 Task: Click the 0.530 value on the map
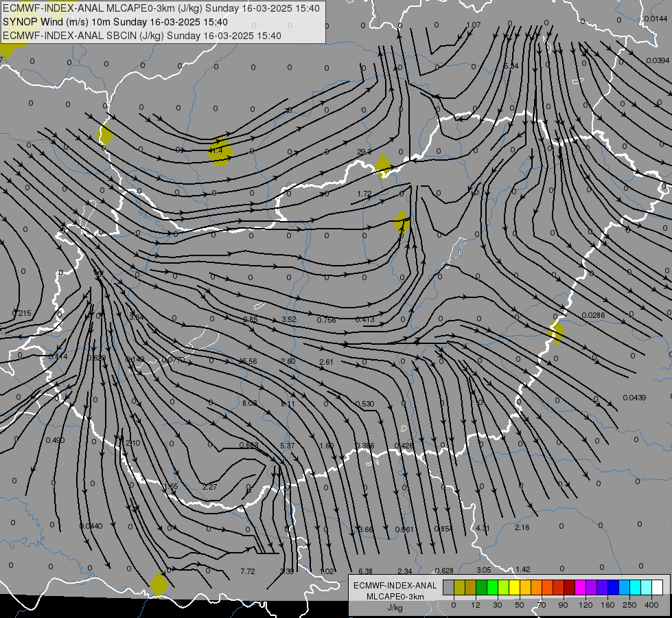tap(364, 404)
